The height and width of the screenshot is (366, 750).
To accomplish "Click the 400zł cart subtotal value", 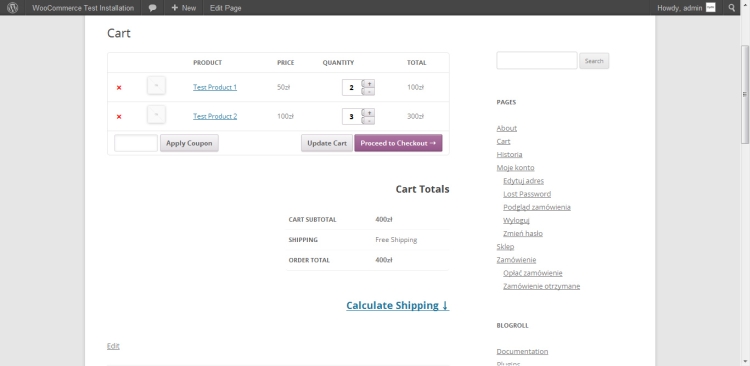I will tap(384, 220).
